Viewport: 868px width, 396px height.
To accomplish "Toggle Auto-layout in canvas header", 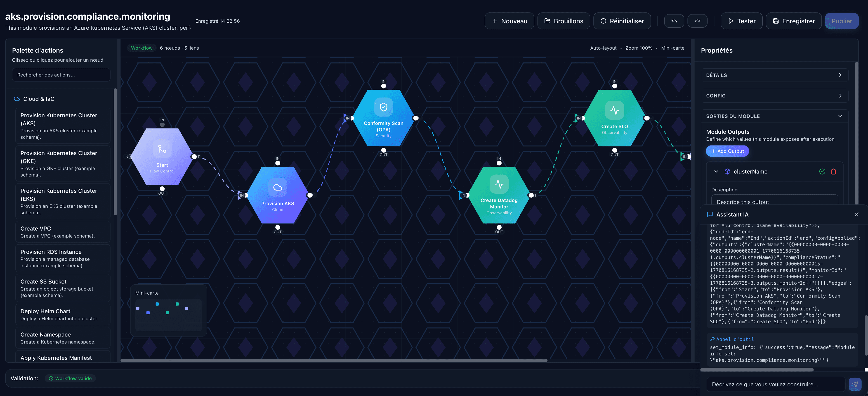I will tap(603, 48).
